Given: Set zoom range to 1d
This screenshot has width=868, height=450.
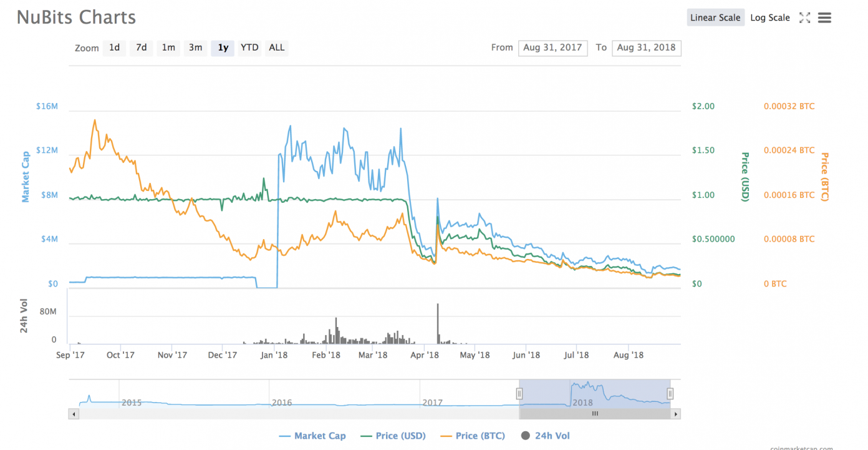Looking at the screenshot, I should click(114, 47).
